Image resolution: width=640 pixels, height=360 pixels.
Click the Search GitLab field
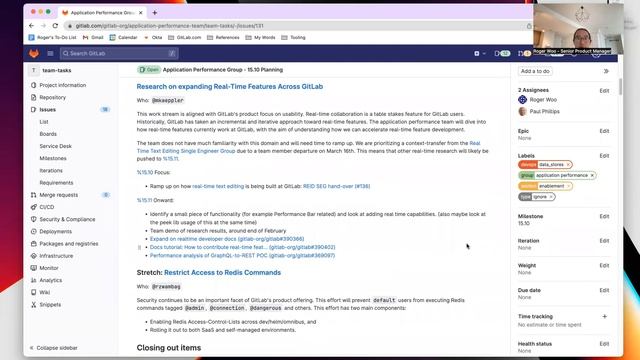click(x=119, y=53)
